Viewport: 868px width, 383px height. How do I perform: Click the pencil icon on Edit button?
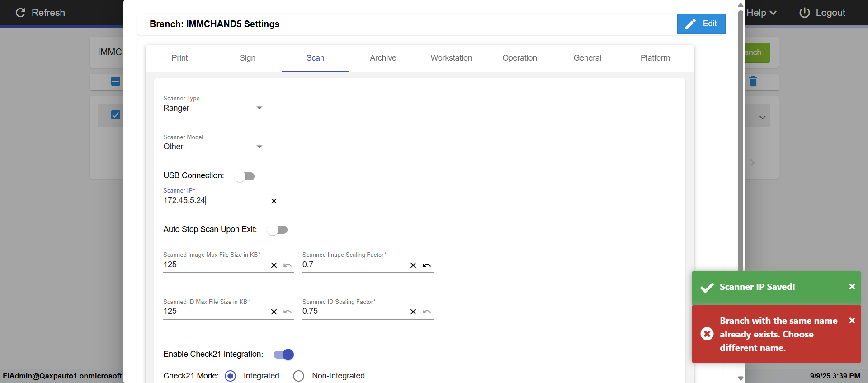(690, 24)
